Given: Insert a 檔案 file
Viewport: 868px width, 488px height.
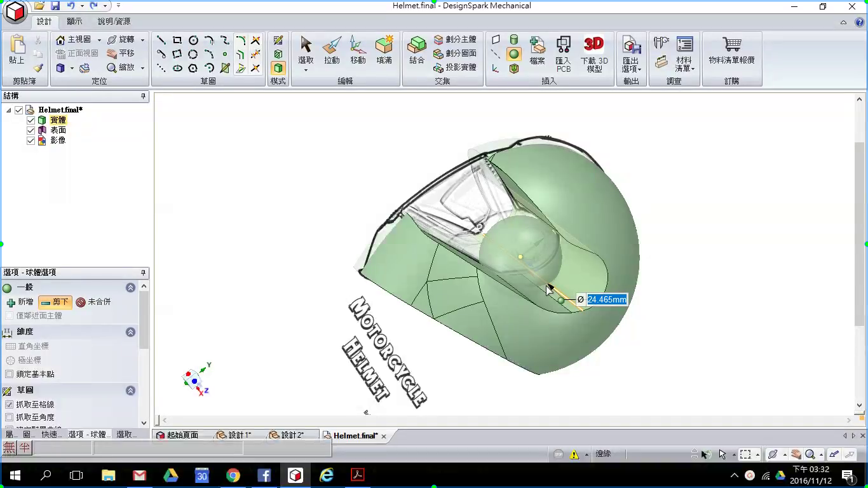Looking at the screenshot, I should coord(538,50).
